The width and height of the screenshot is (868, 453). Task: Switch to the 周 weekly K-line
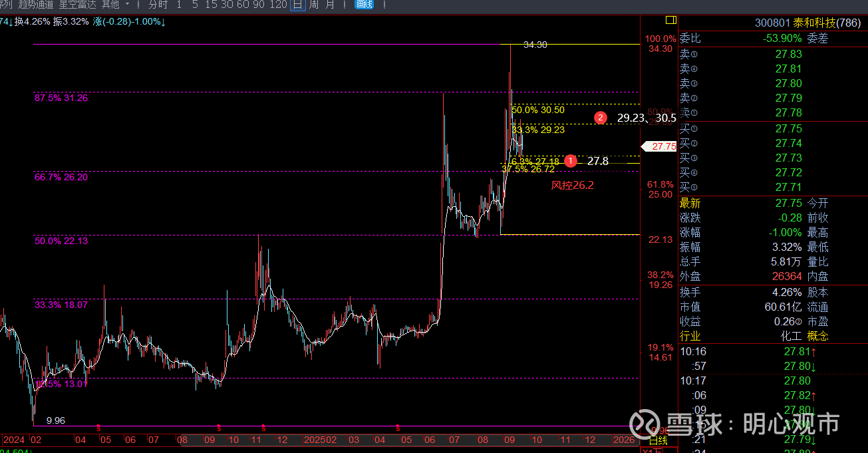[313, 5]
